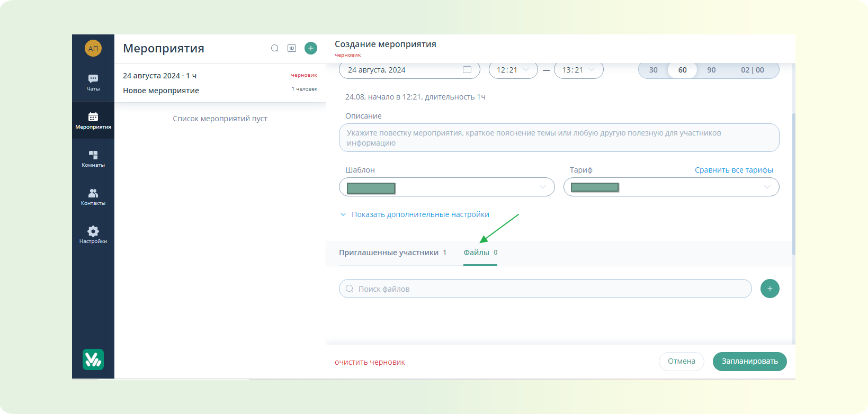
Task: Select 30 minute duration option
Action: click(x=654, y=70)
